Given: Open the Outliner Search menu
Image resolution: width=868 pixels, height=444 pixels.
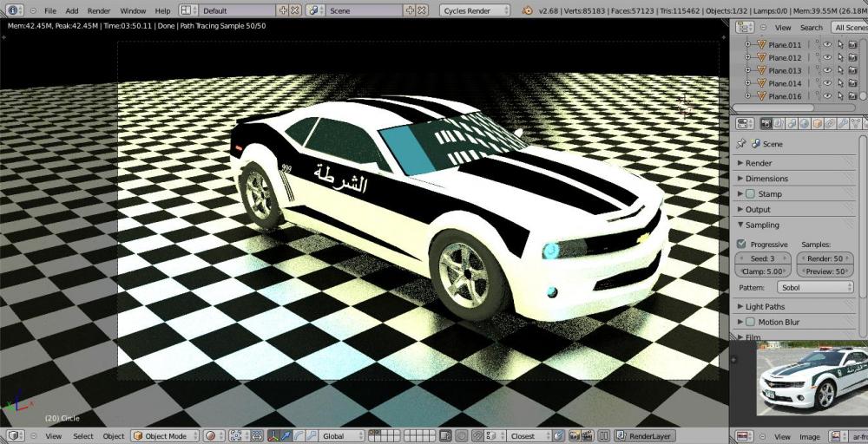Looking at the screenshot, I should click(811, 28).
